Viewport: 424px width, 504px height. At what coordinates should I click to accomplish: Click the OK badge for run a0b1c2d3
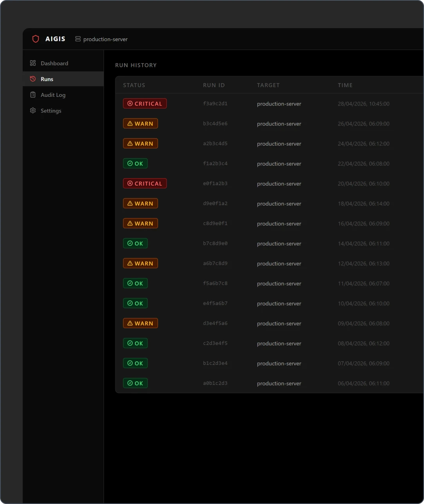coord(135,383)
